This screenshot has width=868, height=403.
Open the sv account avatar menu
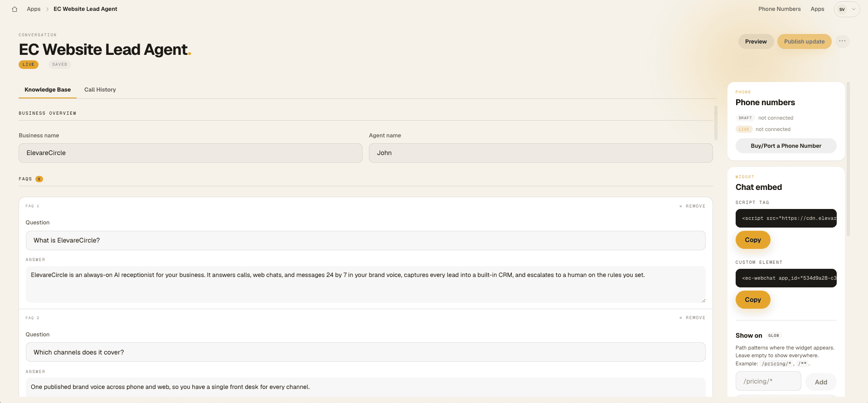pyautogui.click(x=847, y=9)
